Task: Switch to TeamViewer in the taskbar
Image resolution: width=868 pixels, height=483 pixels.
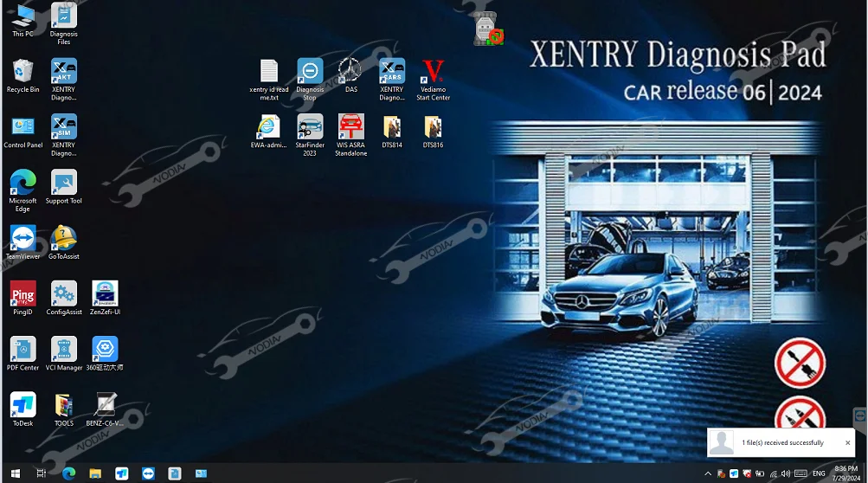Action: click(148, 473)
